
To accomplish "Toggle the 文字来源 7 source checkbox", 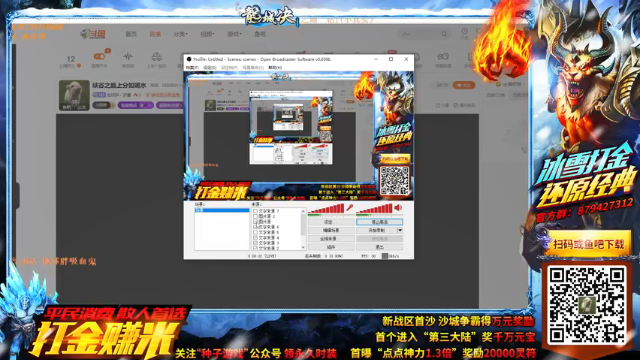I will point(255,211).
